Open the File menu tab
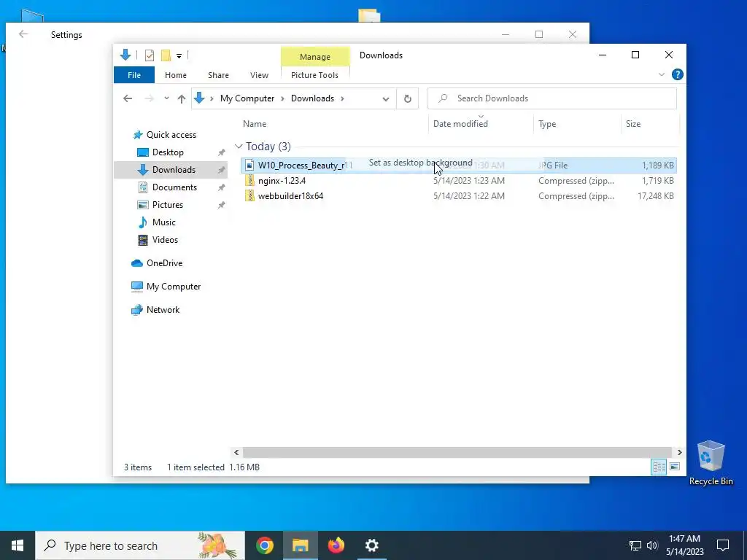The width and height of the screenshot is (747, 560). coord(134,75)
